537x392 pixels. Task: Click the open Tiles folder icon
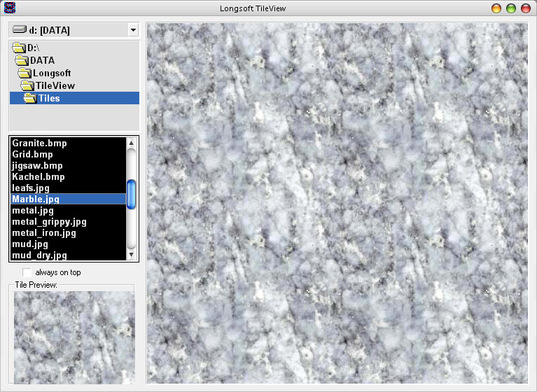point(30,98)
